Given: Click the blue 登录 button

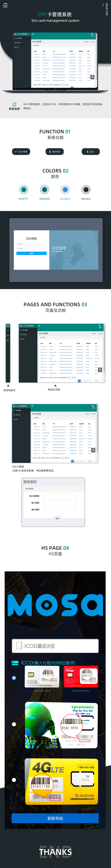Looking at the screenshot, I should click(x=32, y=253).
